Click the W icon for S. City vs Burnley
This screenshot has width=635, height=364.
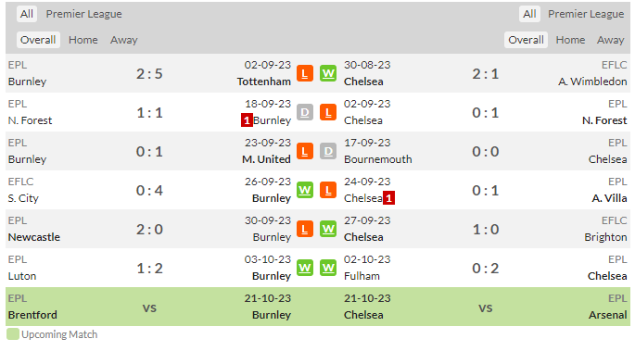click(x=305, y=190)
